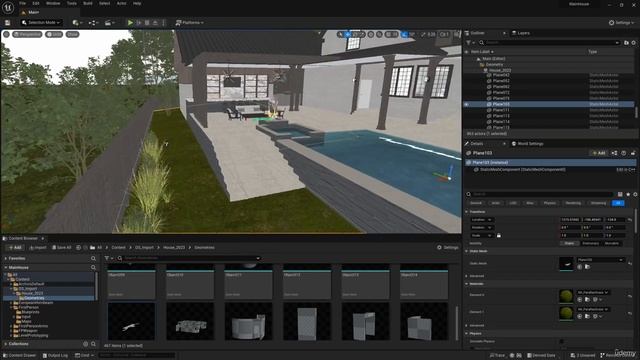Collapse the Transform section in Details
Image resolution: width=640 pixels, height=360 pixels.
(x=467, y=212)
